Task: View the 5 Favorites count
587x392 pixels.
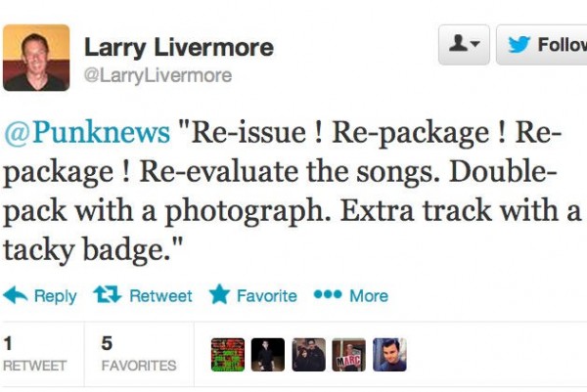Action: pyautogui.click(x=139, y=354)
